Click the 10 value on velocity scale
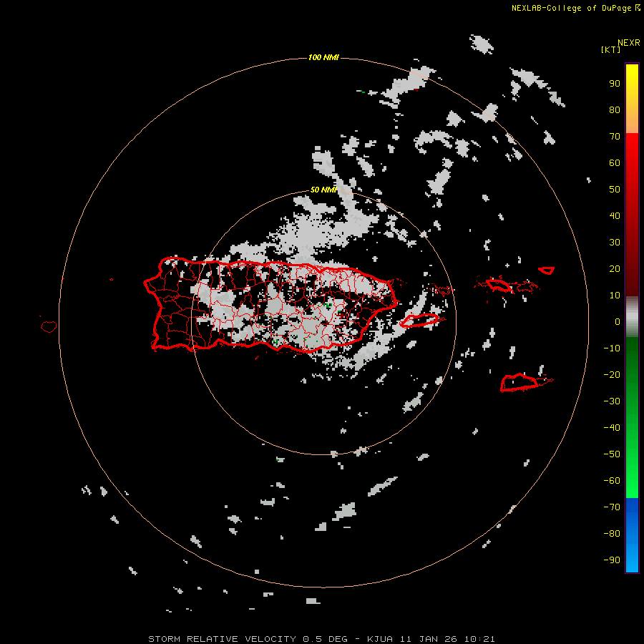 pyautogui.click(x=615, y=296)
